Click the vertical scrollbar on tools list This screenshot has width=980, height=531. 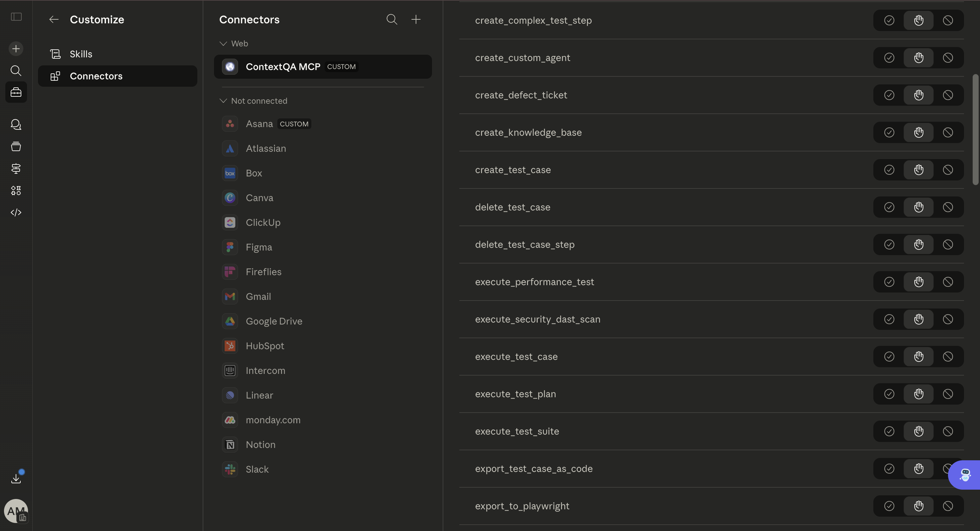pos(975,129)
